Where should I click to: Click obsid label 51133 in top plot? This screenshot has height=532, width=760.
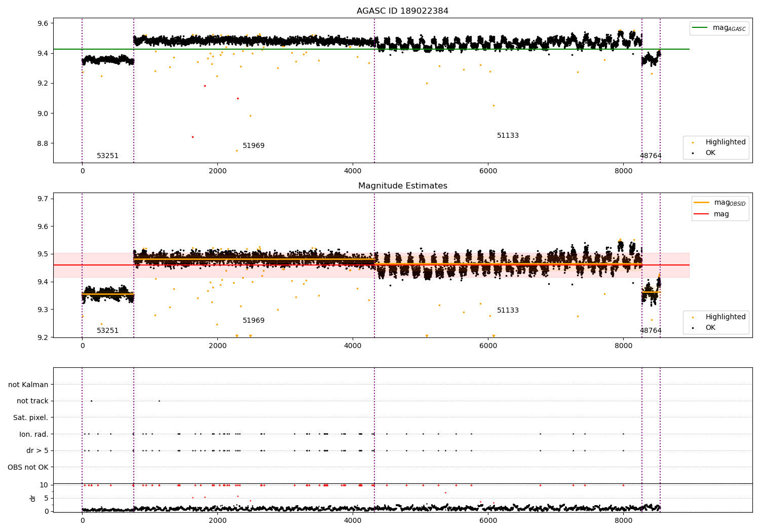coord(508,135)
